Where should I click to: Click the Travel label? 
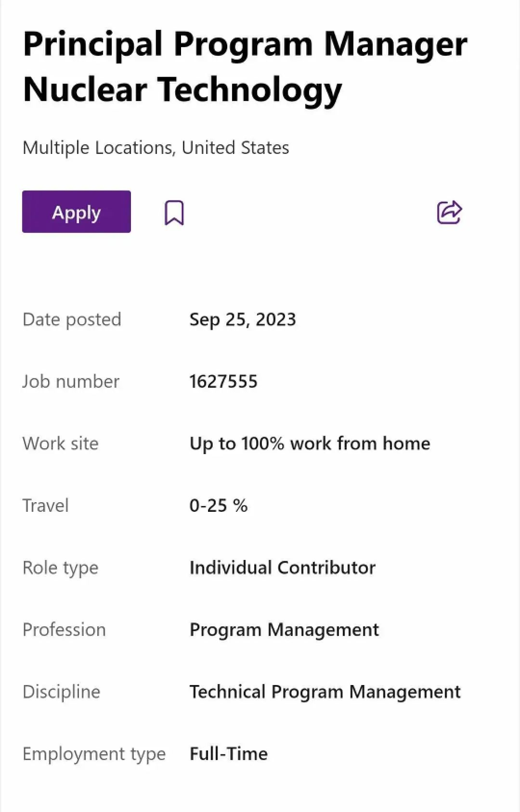(x=46, y=506)
